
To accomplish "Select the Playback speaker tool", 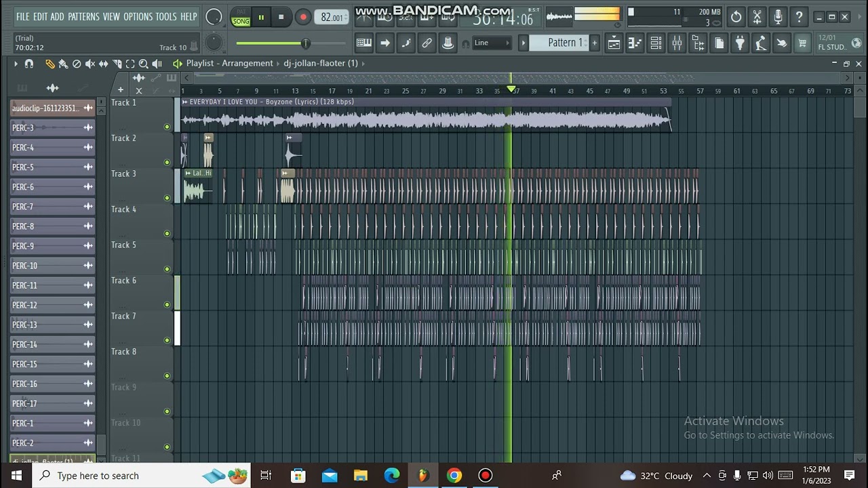I will [157, 64].
